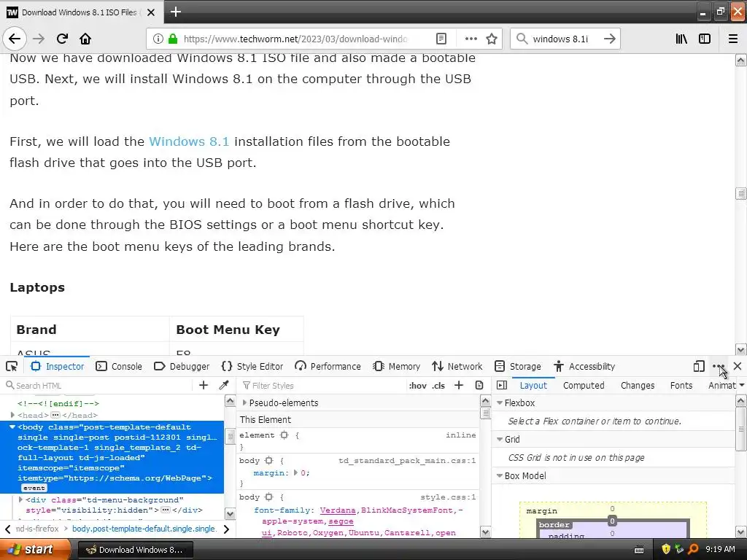Open the Storage tab
Viewport: 747px width, 560px height.
point(518,366)
